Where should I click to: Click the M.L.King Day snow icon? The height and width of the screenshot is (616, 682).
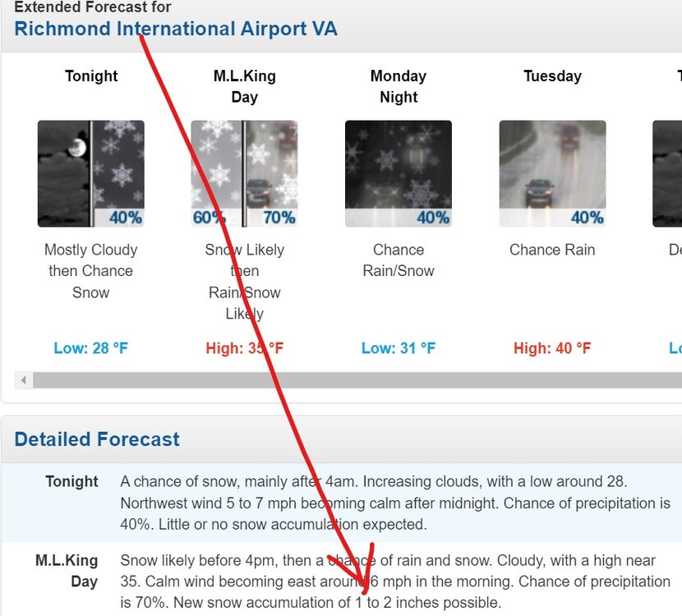click(x=244, y=173)
